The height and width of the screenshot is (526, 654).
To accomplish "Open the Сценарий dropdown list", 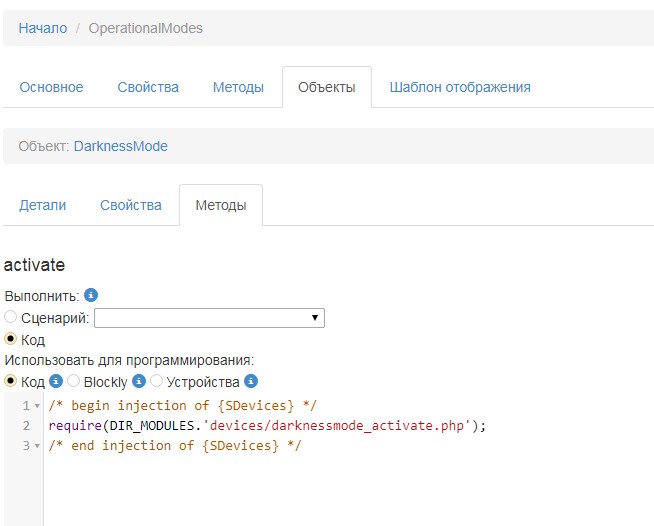I will (x=209, y=318).
